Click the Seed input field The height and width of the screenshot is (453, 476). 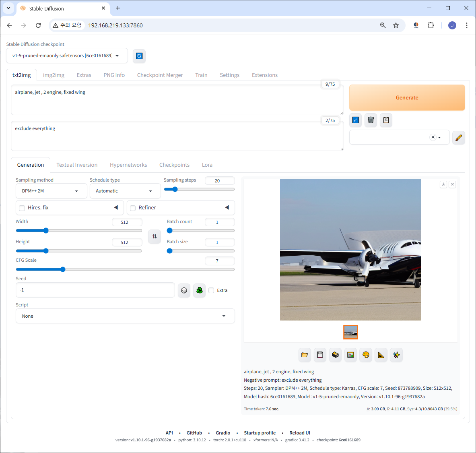[x=95, y=290]
